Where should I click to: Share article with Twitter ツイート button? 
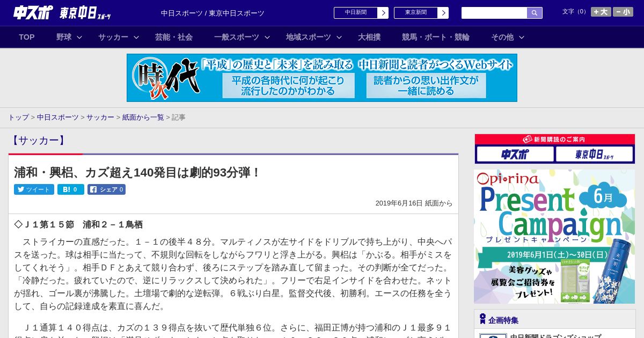(x=34, y=189)
